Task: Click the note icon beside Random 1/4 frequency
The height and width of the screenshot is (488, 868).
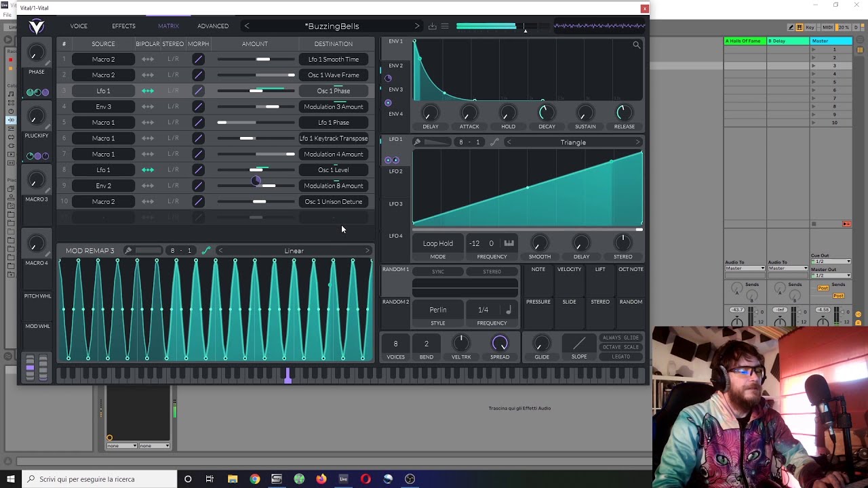Action: pos(509,310)
